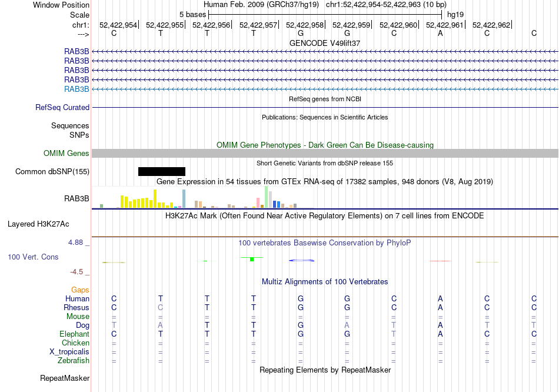Click the Gaps alignment row label
Image resolution: width=559 pixels, height=392 pixels.
click(80, 290)
